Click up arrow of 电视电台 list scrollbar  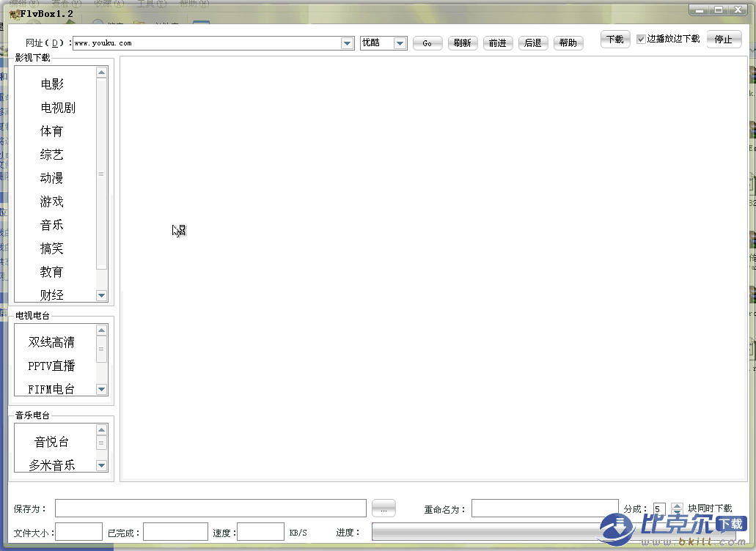[x=101, y=330]
